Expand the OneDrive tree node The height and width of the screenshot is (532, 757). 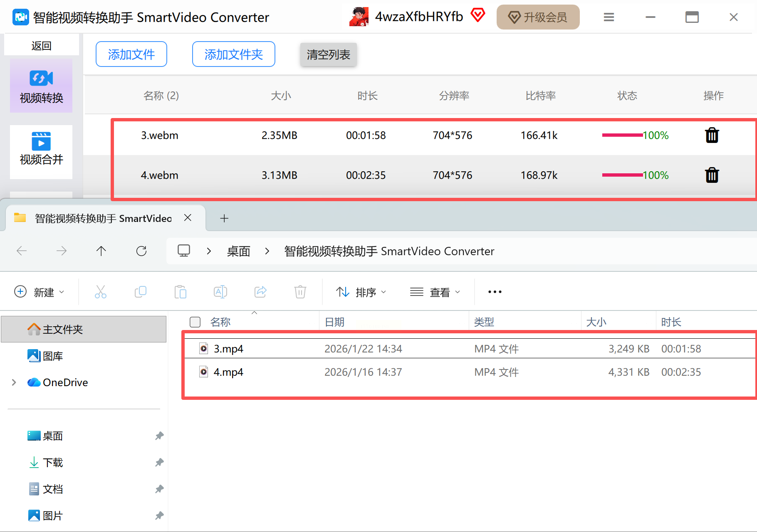14,382
